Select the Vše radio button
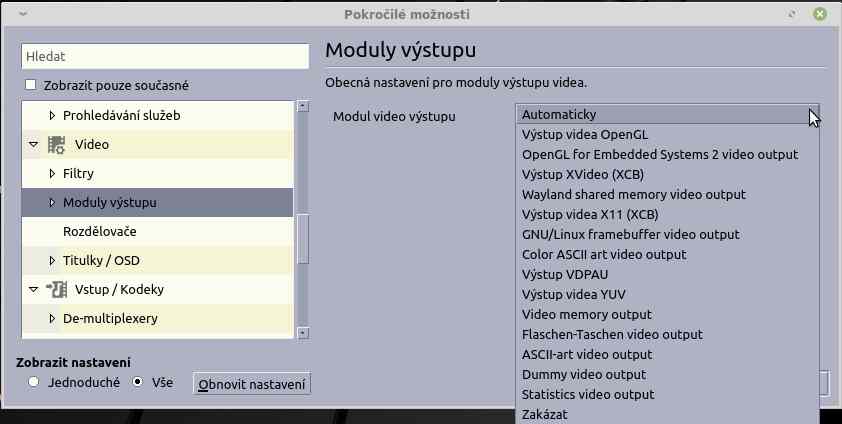842x424 pixels. (138, 382)
